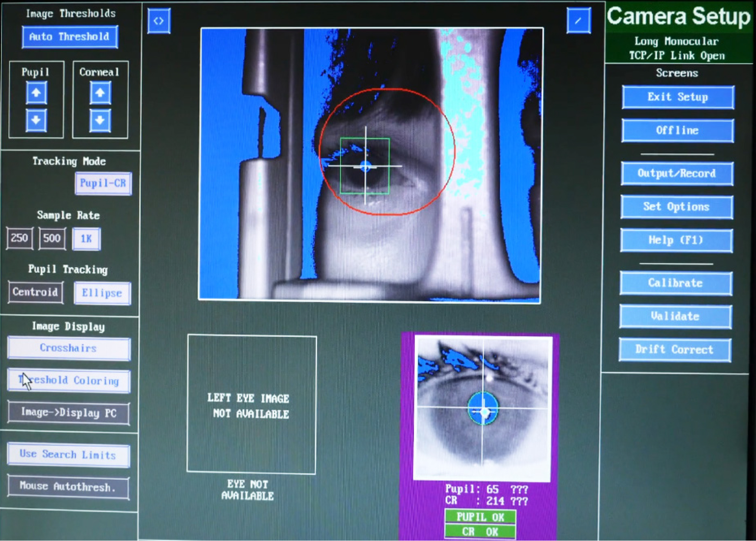Screen dimensions: 756x541
Task: Click the Left Eye Image Not Available box
Action: click(x=252, y=404)
